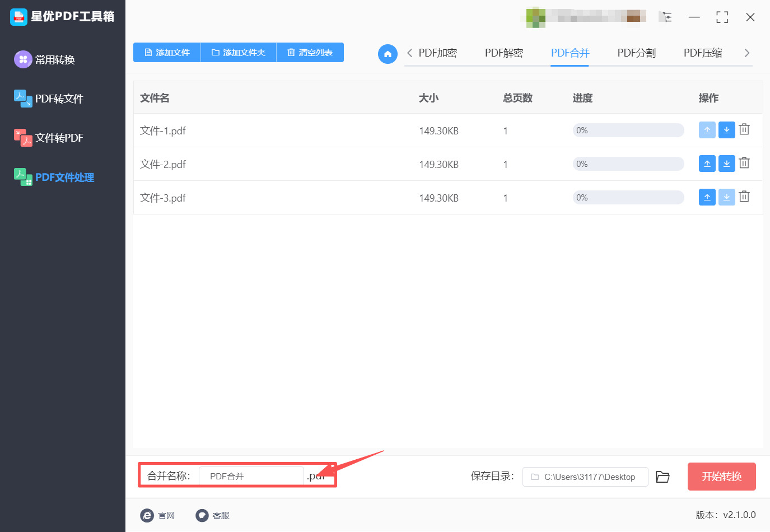Select the 文件-1.pdf file name
Image resolution: width=770 pixels, height=532 pixels.
[x=163, y=130]
